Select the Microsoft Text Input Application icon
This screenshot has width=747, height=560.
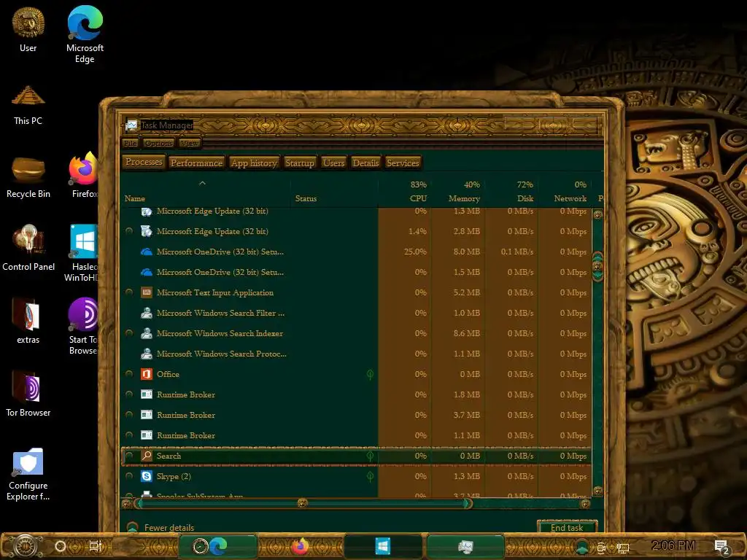click(146, 292)
